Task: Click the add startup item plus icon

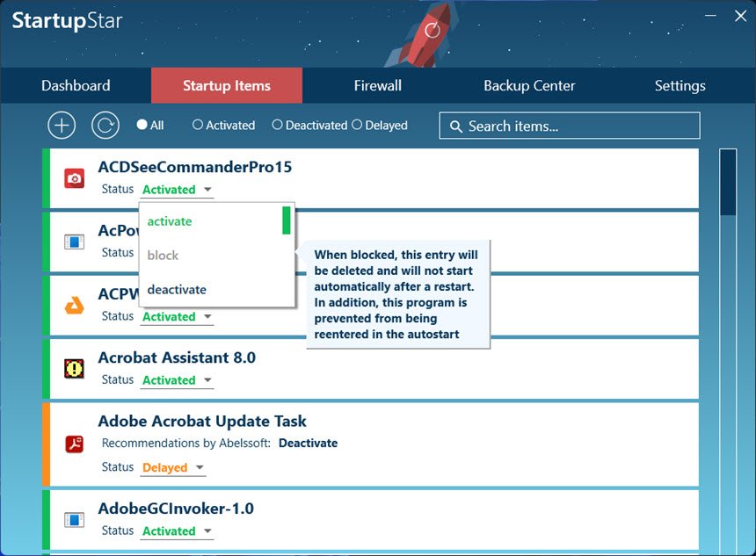Action: coord(62,126)
